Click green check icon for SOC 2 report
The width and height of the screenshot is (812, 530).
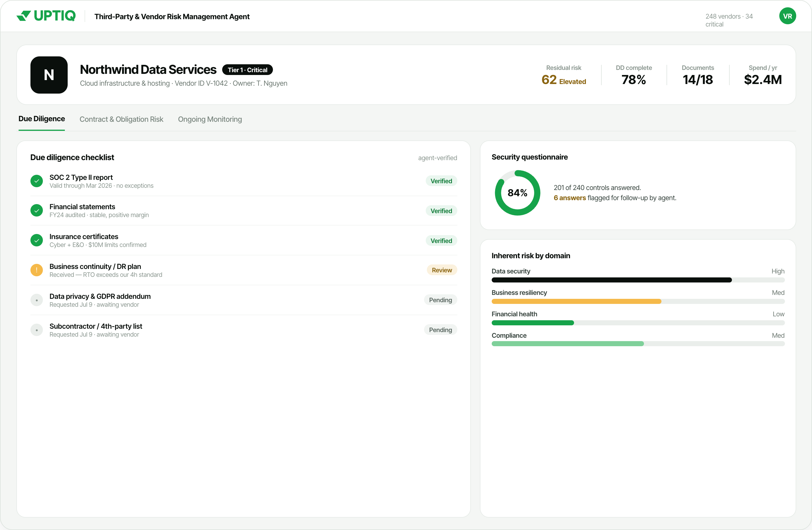(x=36, y=181)
